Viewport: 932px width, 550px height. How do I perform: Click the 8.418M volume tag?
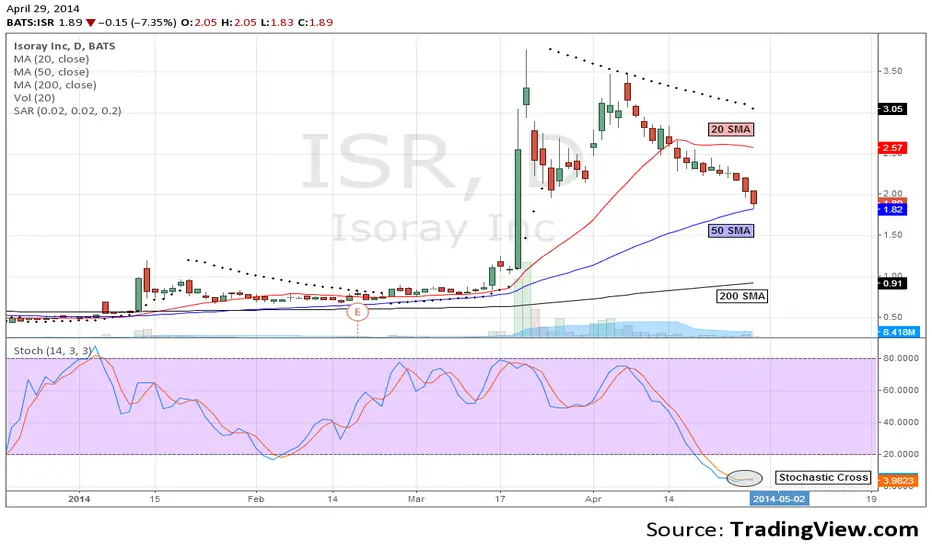click(899, 332)
